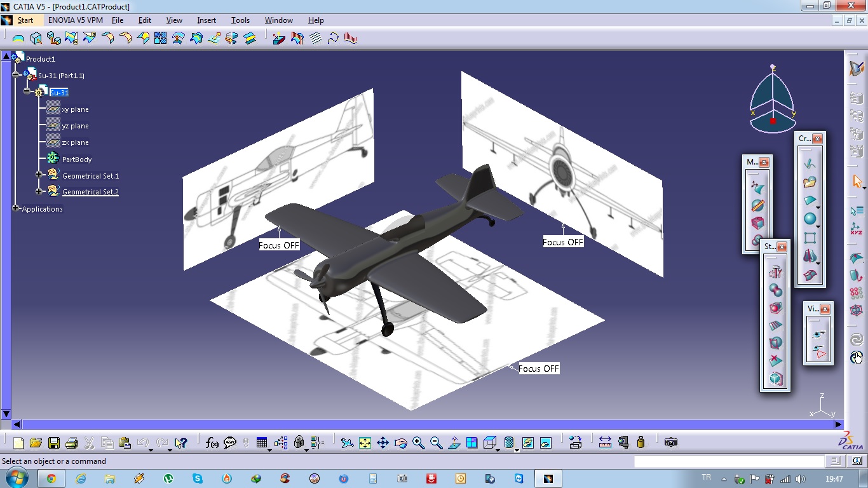The image size is (868, 488).
Task: Click the bottom drawing Focus OFF label
Action: 539,369
